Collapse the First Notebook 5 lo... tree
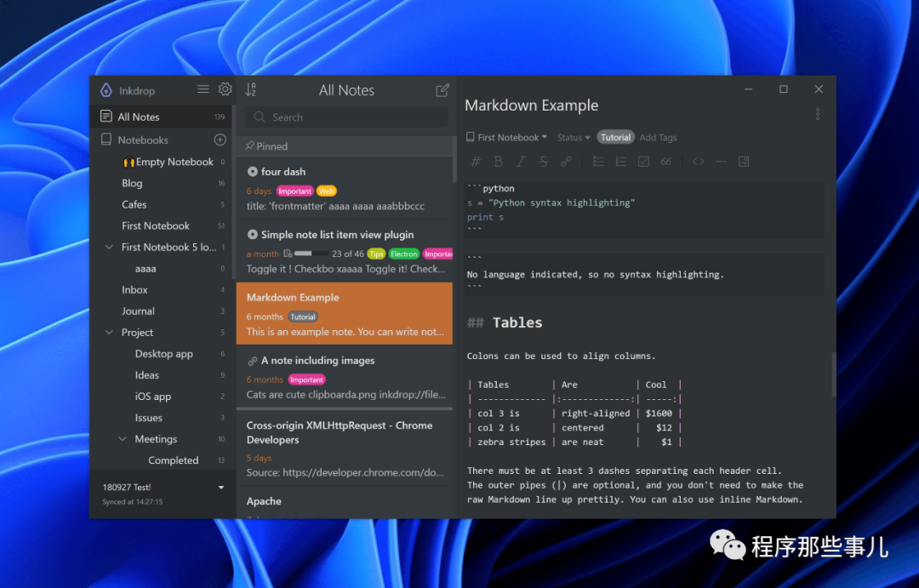 coord(109,247)
